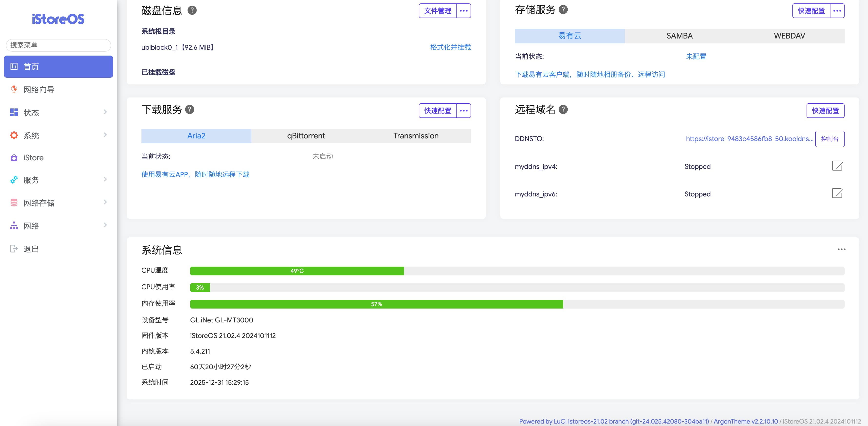The width and height of the screenshot is (868, 426).
Task: Open the iStore app store menu
Action: pyautogui.click(x=33, y=158)
